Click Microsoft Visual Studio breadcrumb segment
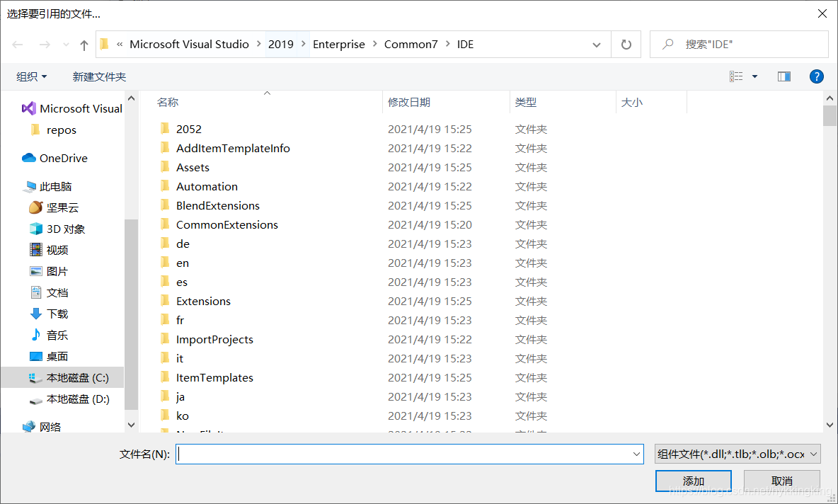The width and height of the screenshot is (838, 504). pyautogui.click(x=189, y=45)
